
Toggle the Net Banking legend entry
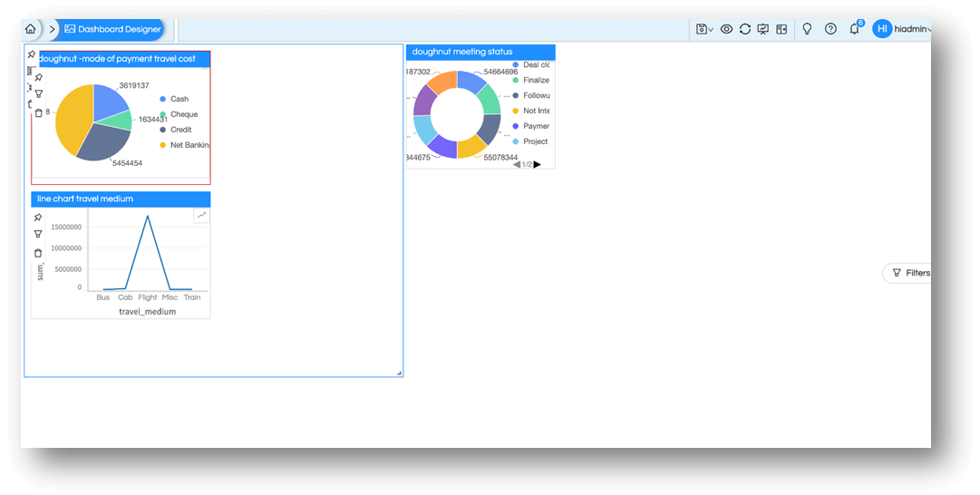pyautogui.click(x=184, y=145)
